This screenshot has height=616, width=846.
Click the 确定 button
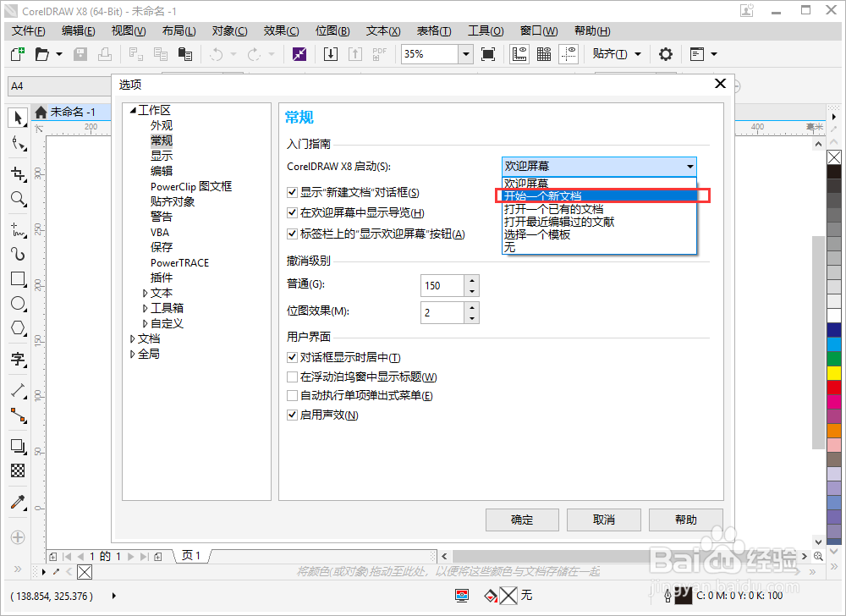coord(522,520)
